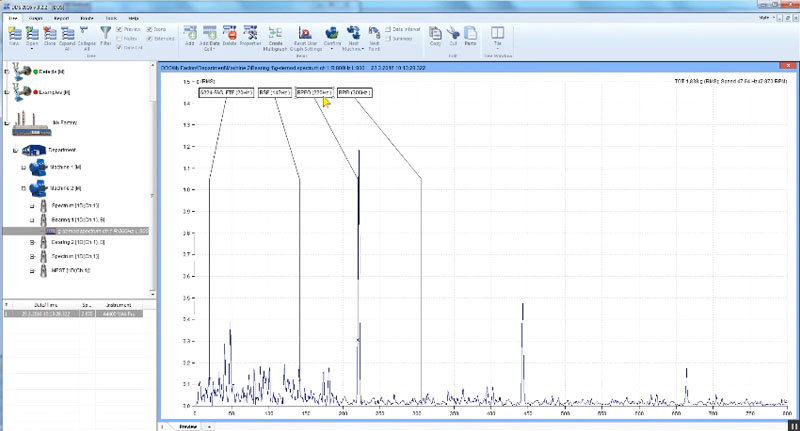
Task: Collapse the Department tree node
Action: click(15, 150)
